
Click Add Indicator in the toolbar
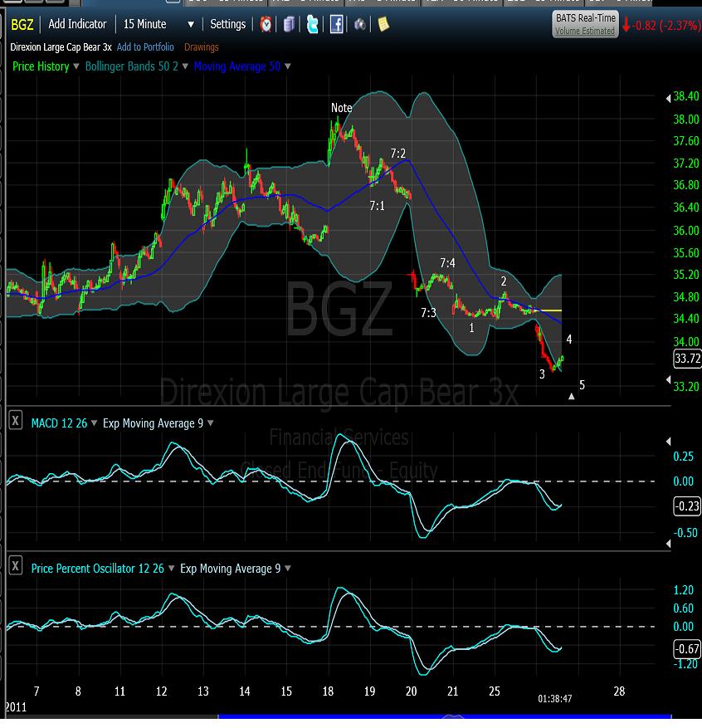tap(78, 24)
